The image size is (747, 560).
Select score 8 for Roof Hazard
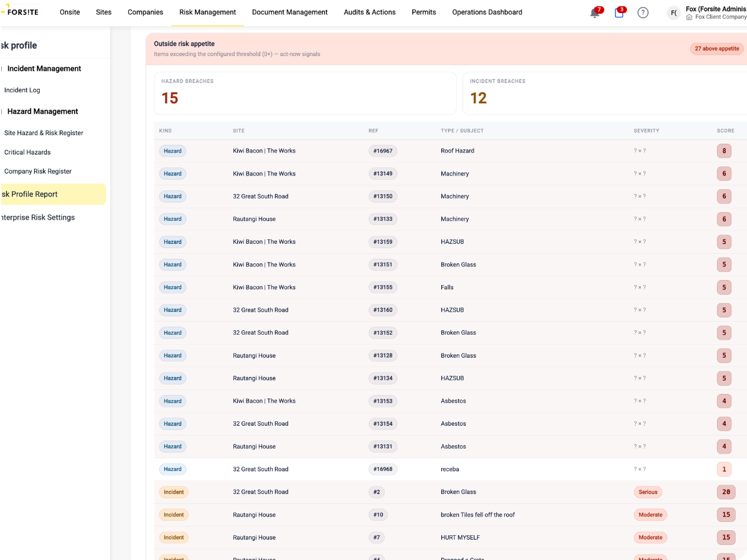[724, 151]
